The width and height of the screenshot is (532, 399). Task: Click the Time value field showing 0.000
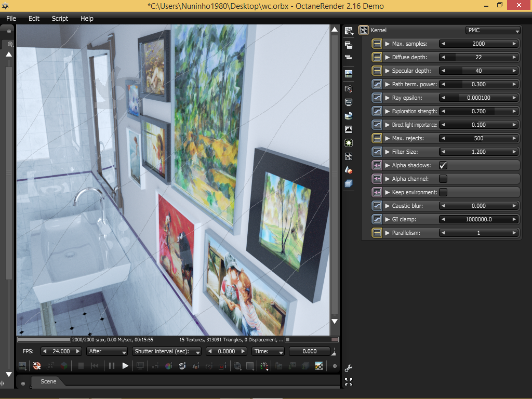tap(310, 351)
